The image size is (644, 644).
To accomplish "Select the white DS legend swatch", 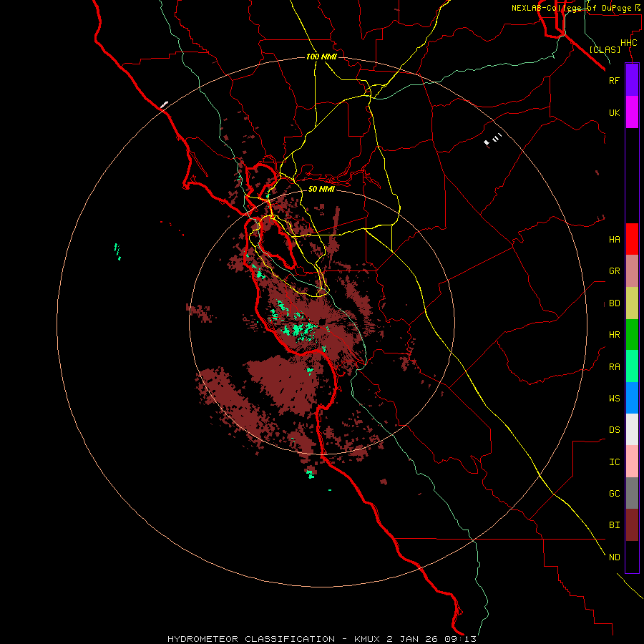I will [632, 429].
